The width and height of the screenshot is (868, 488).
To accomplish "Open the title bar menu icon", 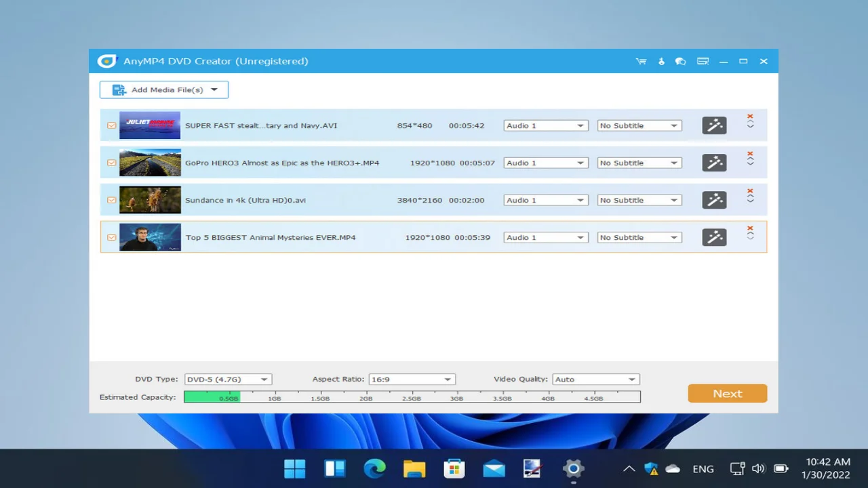I will click(x=703, y=61).
